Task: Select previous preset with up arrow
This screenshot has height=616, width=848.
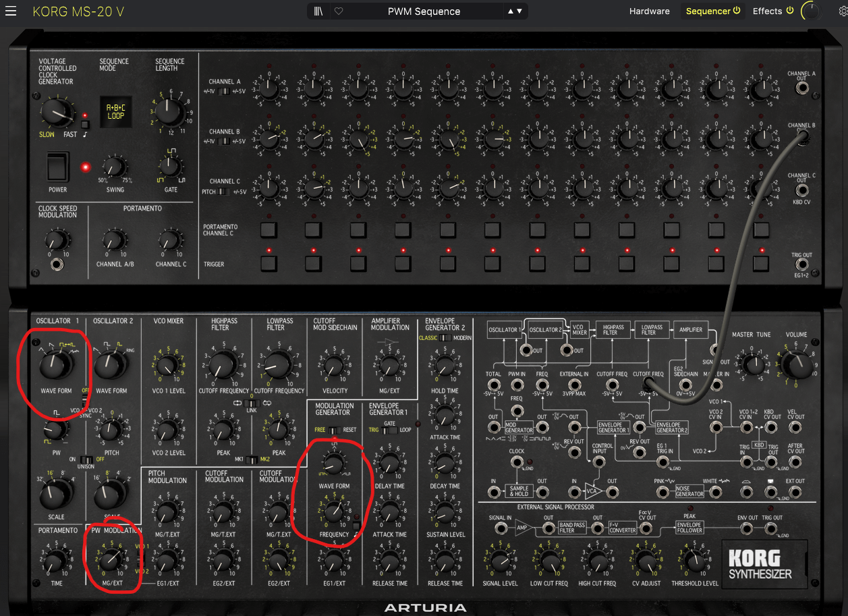Action: pyautogui.click(x=510, y=11)
